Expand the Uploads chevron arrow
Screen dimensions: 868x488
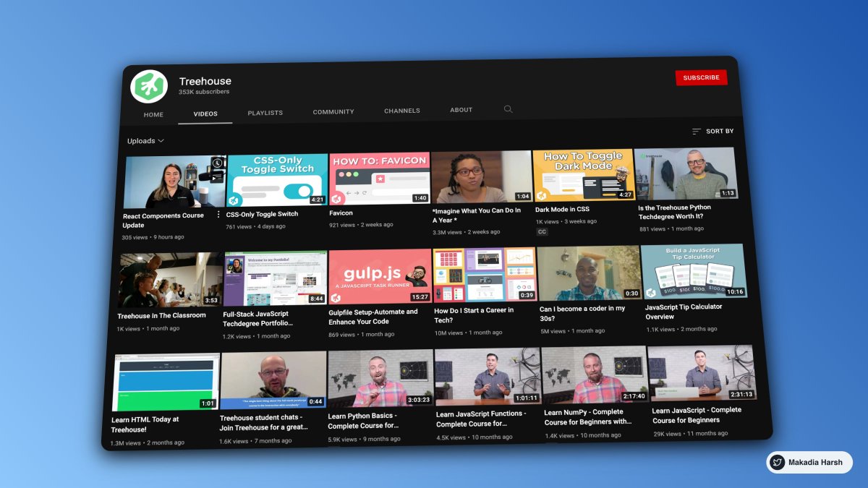tap(161, 141)
